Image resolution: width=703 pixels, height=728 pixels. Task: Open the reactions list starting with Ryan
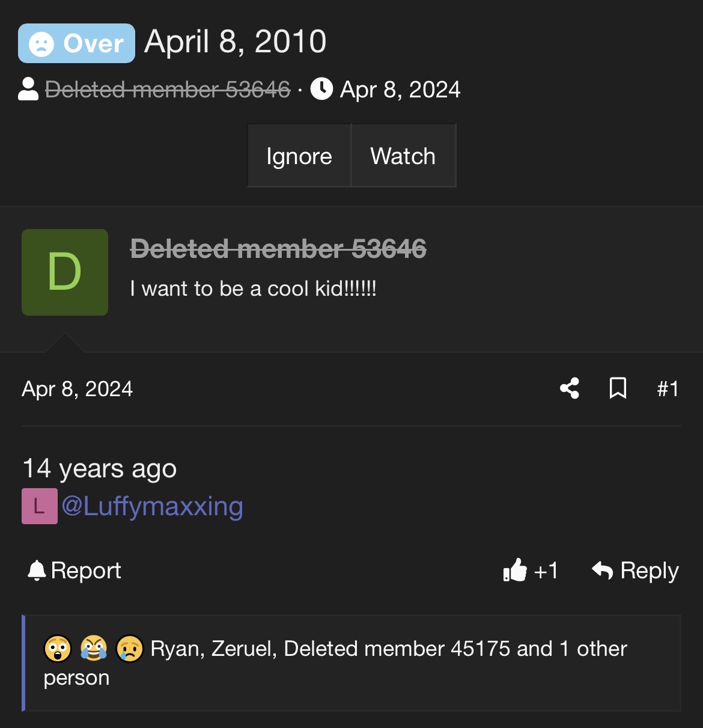click(388, 649)
